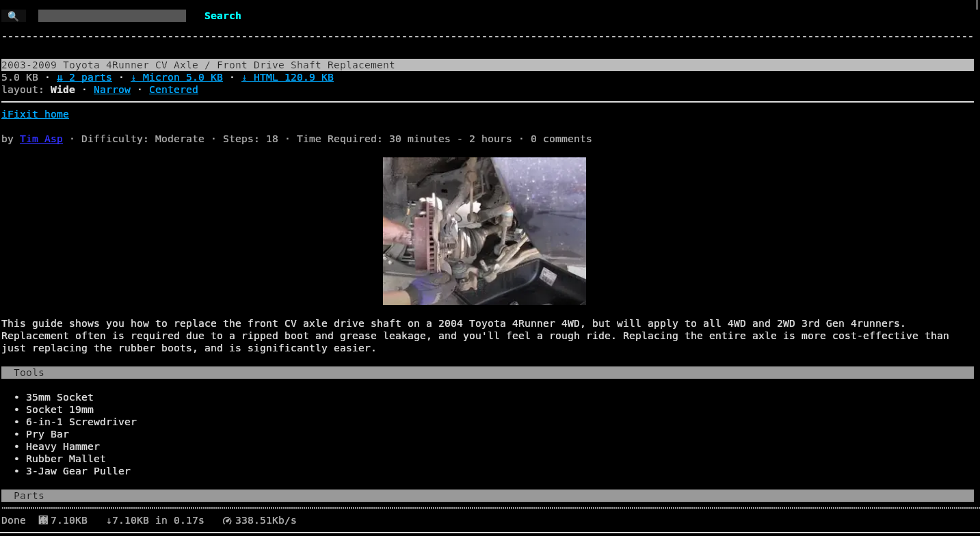The width and height of the screenshot is (980, 536).
Task: Click the 'Done' status bar entry
Action: point(14,520)
